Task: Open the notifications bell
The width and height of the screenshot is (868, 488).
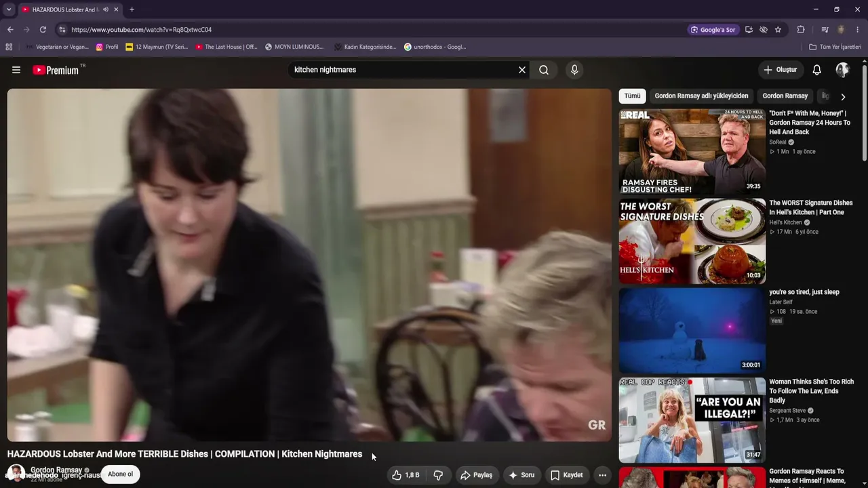Action: point(817,70)
